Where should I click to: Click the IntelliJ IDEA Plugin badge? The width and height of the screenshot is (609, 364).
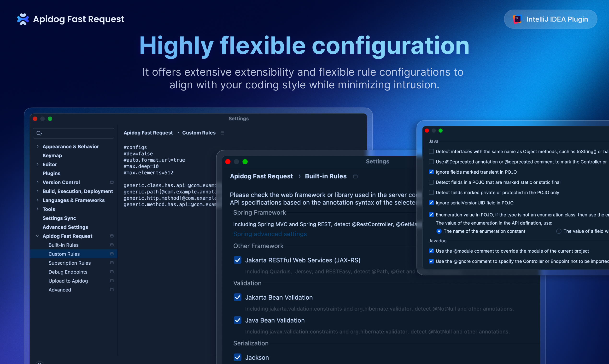(x=550, y=19)
